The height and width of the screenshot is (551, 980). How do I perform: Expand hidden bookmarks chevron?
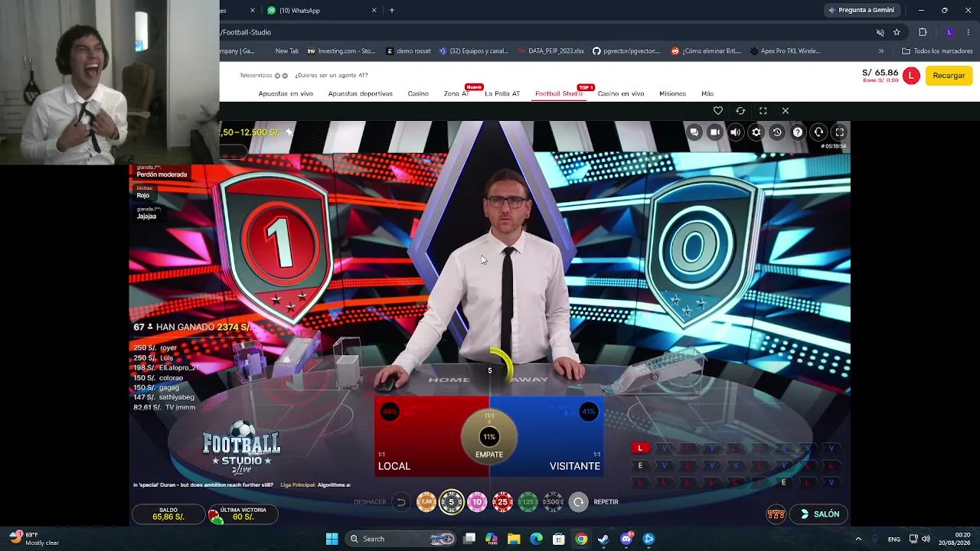pos(881,51)
